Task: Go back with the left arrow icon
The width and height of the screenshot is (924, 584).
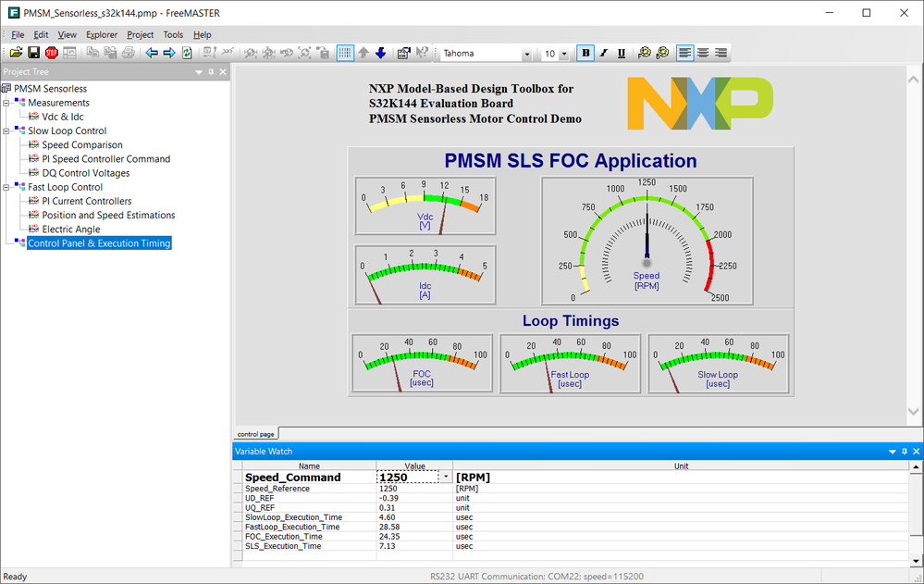Action: pos(152,53)
